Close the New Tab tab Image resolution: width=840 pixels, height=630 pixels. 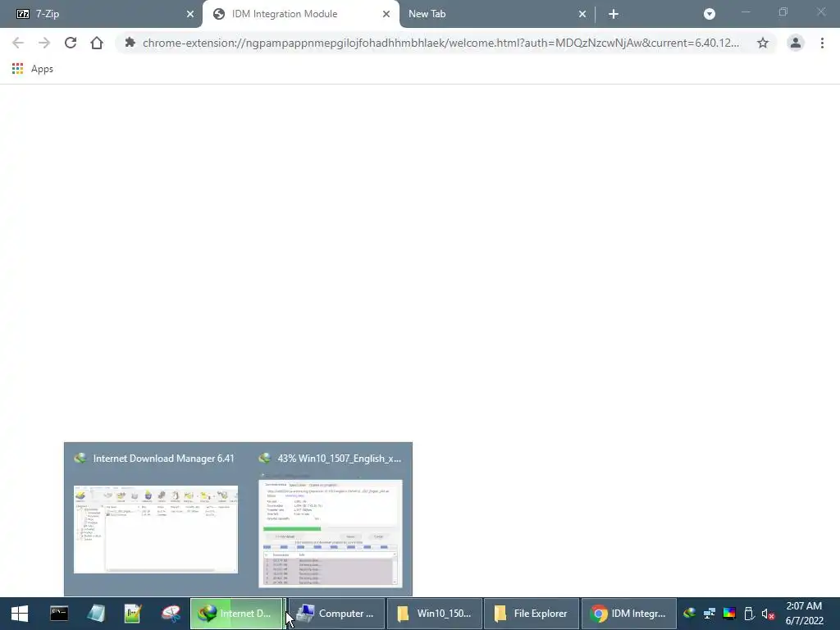pyautogui.click(x=582, y=15)
